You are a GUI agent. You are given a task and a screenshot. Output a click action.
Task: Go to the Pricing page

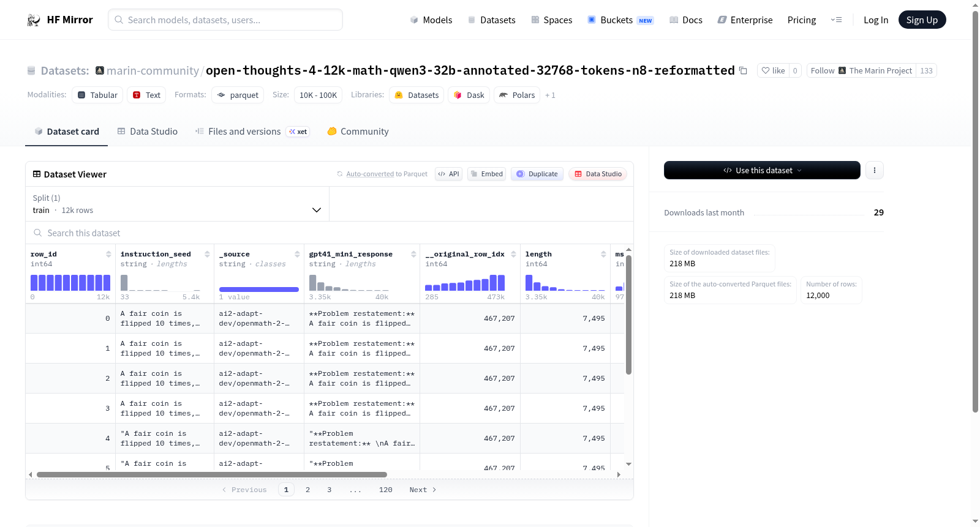[802, 20]
